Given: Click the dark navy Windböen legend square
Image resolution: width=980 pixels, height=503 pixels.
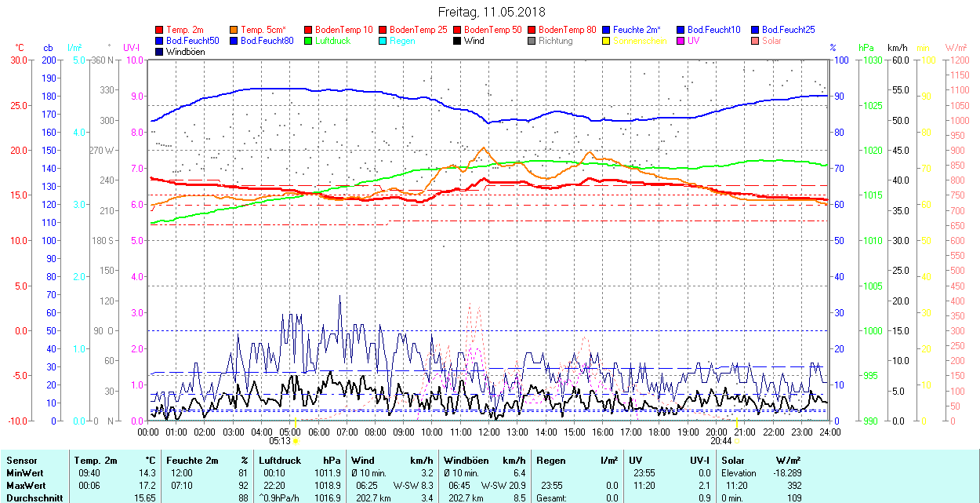Looking at the screenshot, I should pyautogui.click(x=160, y=52).
